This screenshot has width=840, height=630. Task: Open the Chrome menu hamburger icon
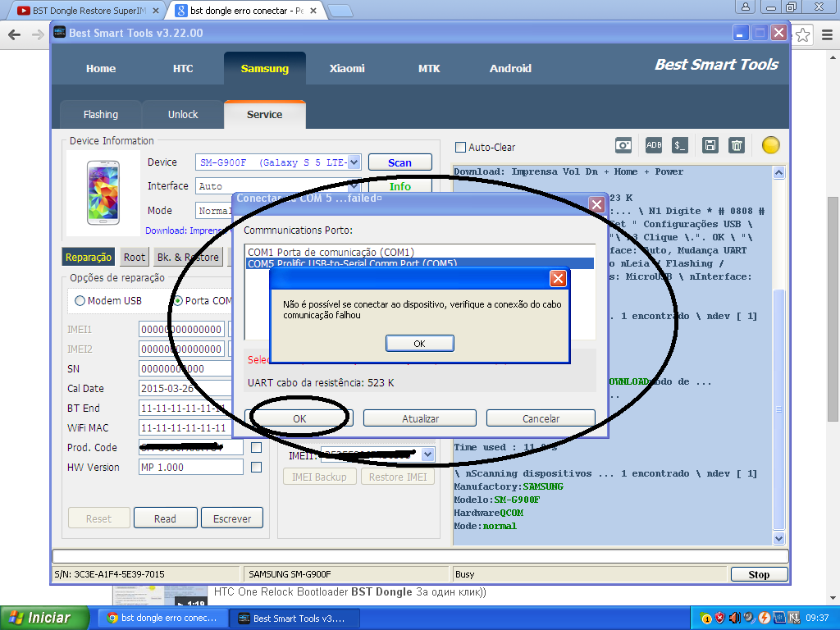click(x=827, y=35)
